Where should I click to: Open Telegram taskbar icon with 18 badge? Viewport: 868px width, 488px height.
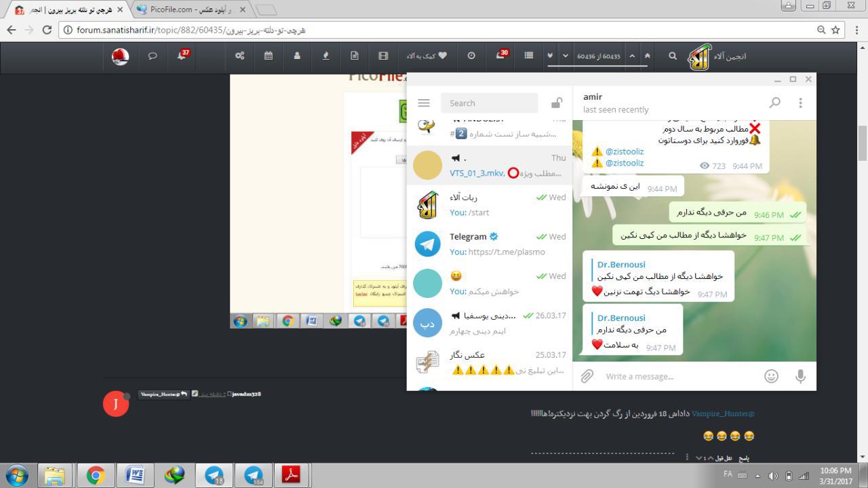point(214,475)
